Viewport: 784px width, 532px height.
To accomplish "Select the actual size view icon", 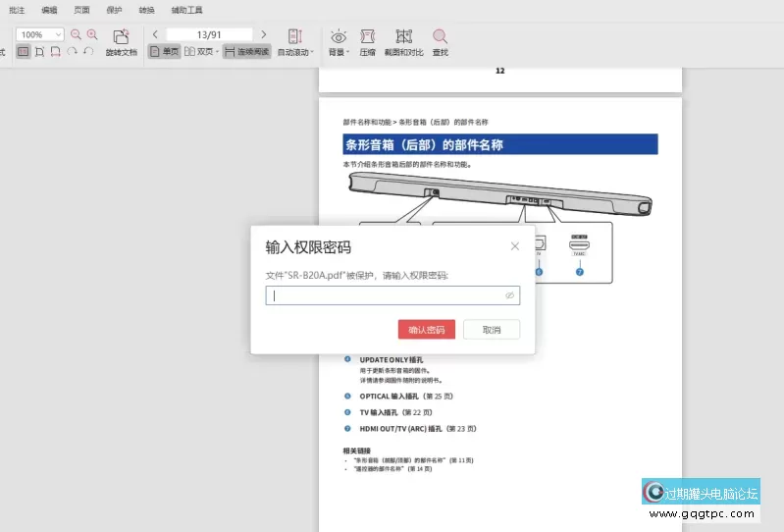I will tap(23, 51).
